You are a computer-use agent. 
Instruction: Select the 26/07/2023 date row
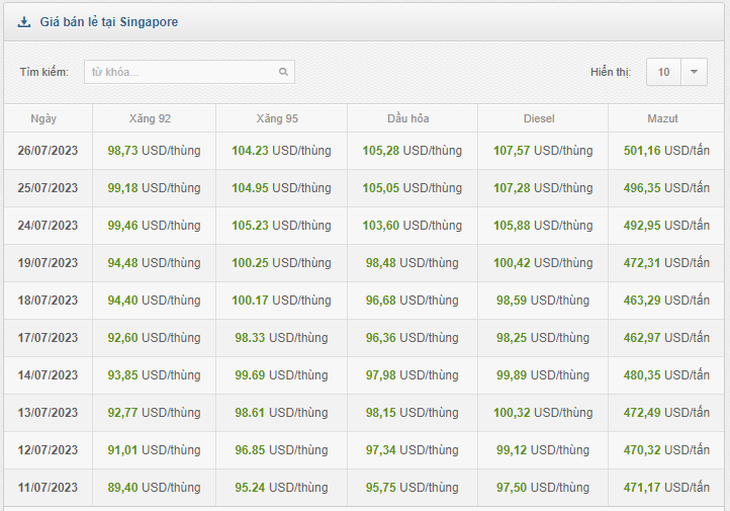click(364, 151)
